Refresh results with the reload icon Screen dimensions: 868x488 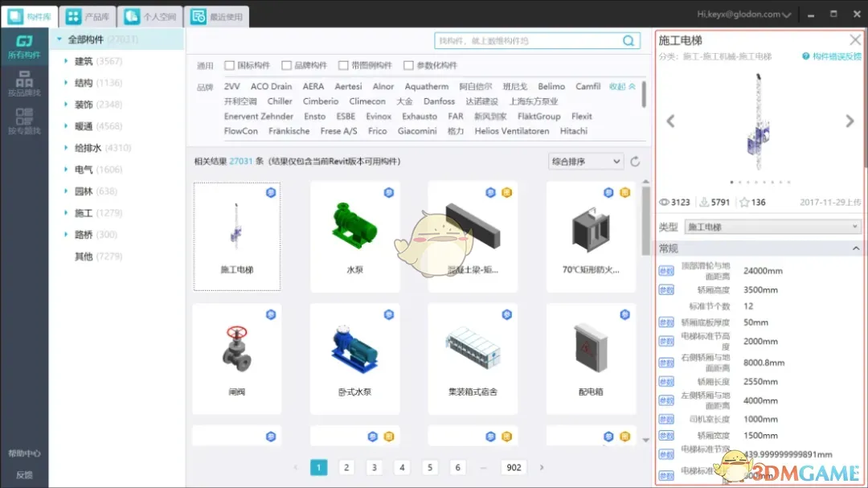click(635, 162)
